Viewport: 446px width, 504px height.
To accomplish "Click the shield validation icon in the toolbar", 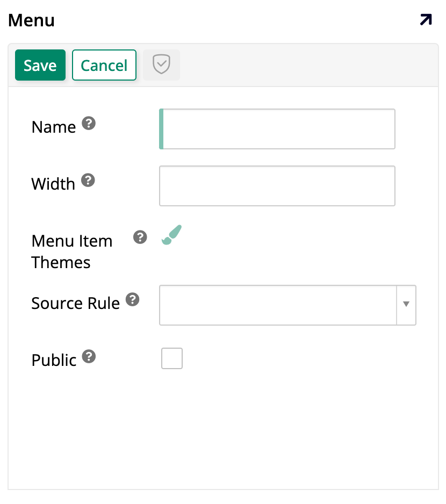I will 161,64.
